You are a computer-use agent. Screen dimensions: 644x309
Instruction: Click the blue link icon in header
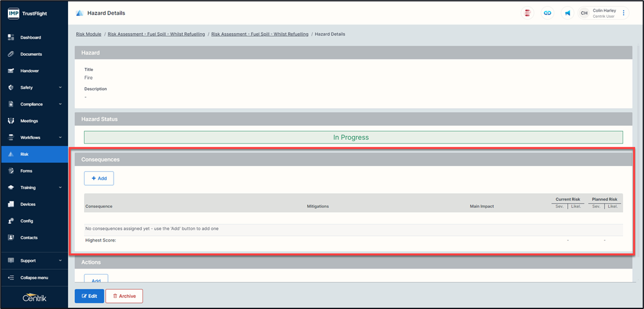tap(547, 13)
